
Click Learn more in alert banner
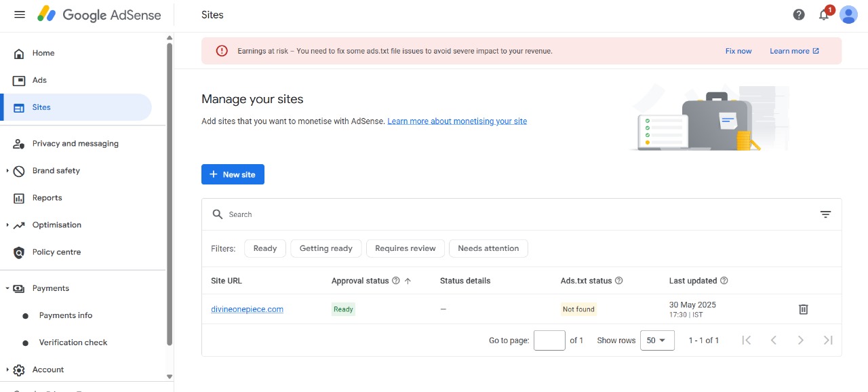pos(794,51)
